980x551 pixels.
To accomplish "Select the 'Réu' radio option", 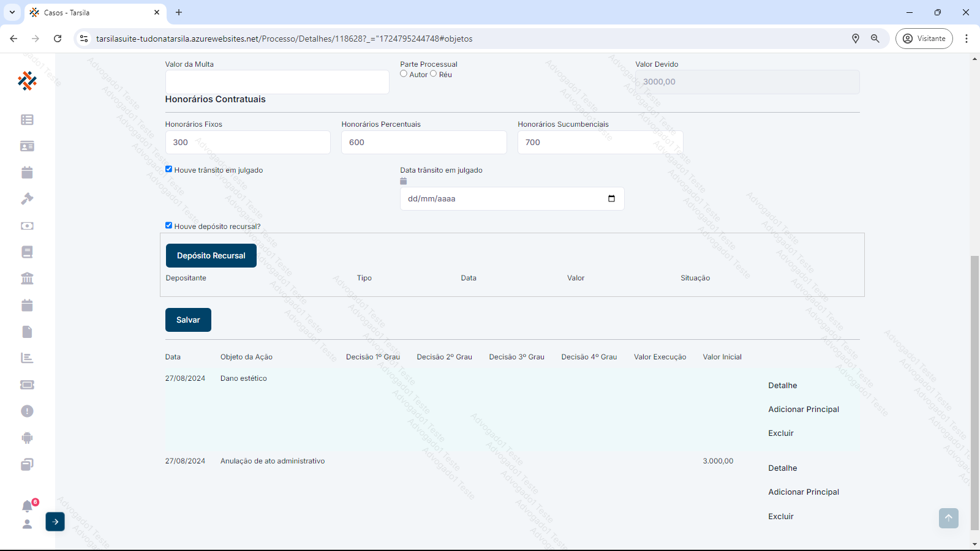I will click(x=434, y=73).
